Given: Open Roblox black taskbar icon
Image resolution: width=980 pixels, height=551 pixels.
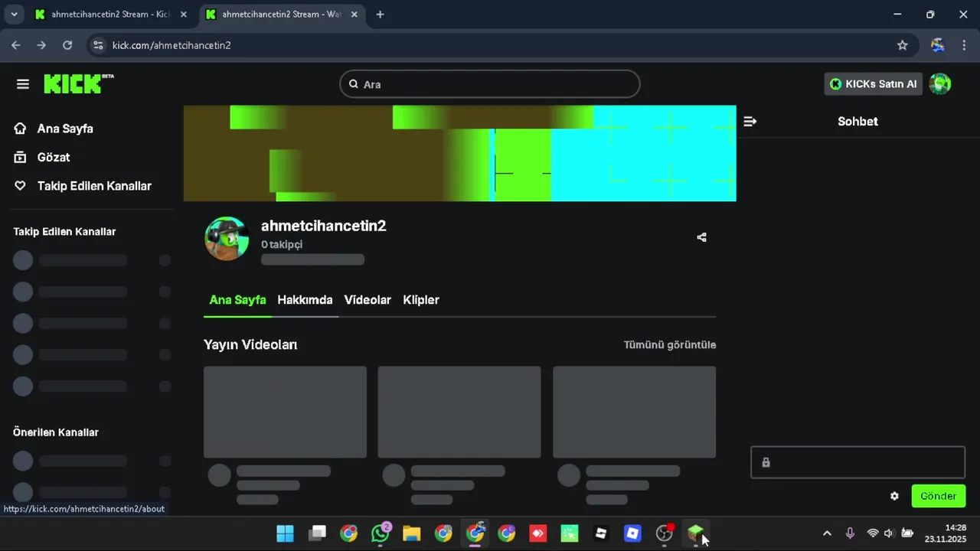Looking at the screenshot, I should click(601, 533).
